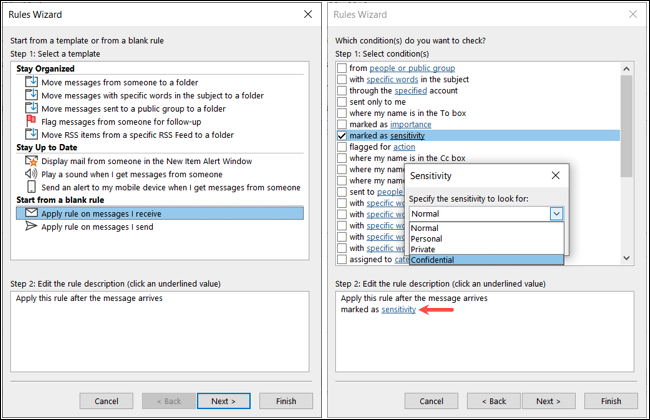The image size is (650, 420).
Task: Click the icon beside Move messages sent to public group
Action: (32, 108)
